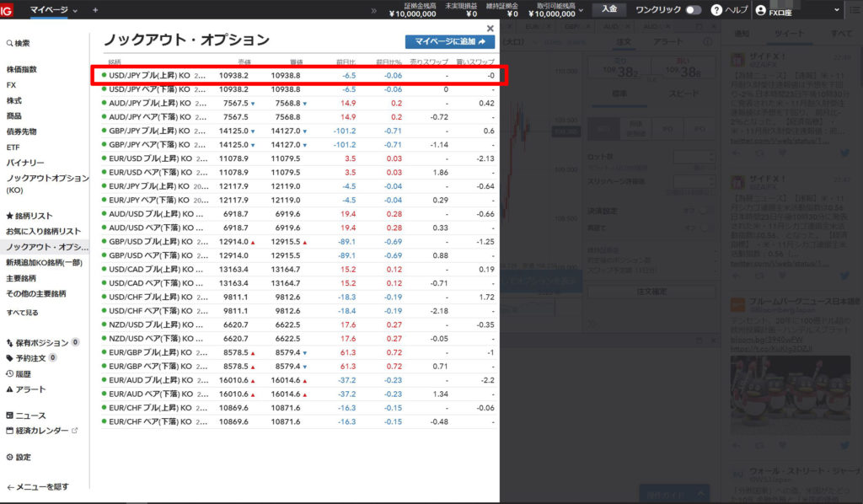The height and width of the screenshot is (504, 863).
Task: Switch to アラート tab in order ticket
Action: [x=667, y=42]
